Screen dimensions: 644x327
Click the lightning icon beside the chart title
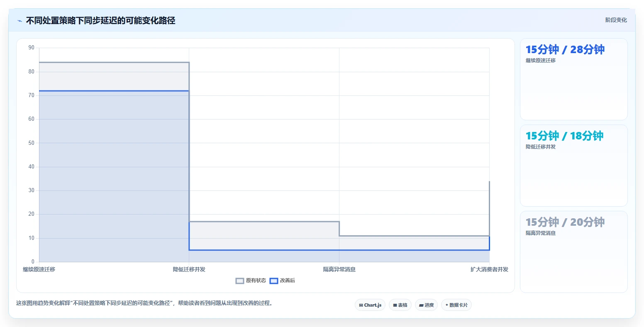point(20,21)
